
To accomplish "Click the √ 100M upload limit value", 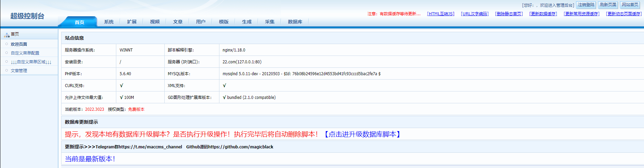I will click(x=127, y=98).
